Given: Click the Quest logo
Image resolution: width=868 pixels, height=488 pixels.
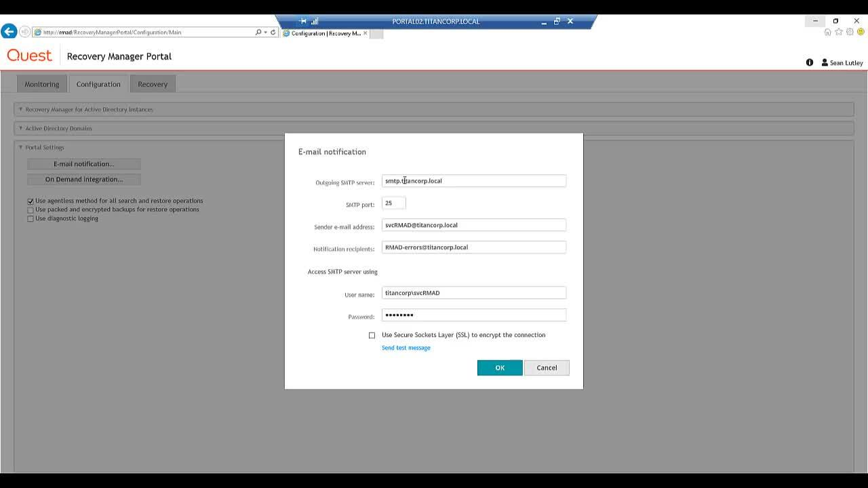Looking at the screenshot, I should click(x=28, y=56).
